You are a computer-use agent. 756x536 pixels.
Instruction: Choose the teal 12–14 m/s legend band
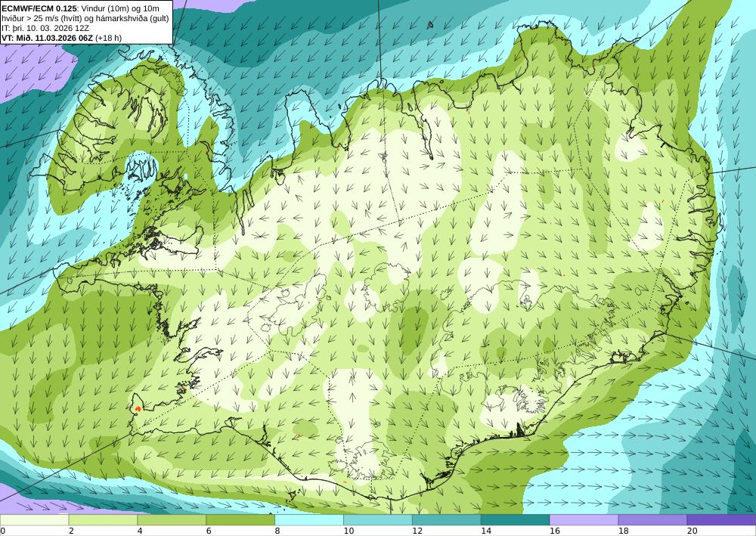click(447, 520)
